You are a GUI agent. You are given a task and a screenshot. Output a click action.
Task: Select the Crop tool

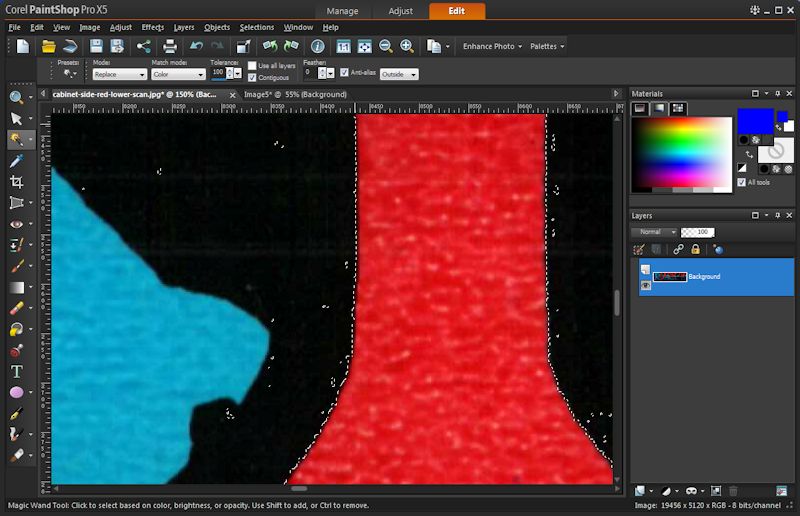(x=16, y=182)
